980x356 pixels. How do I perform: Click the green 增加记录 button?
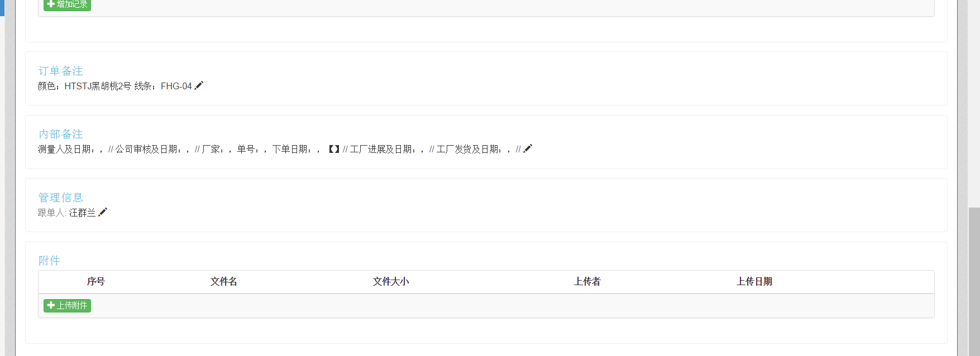click(67, 4)
